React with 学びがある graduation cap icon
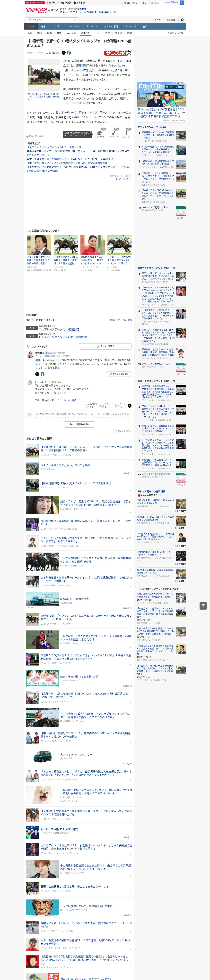 [100, 133]
